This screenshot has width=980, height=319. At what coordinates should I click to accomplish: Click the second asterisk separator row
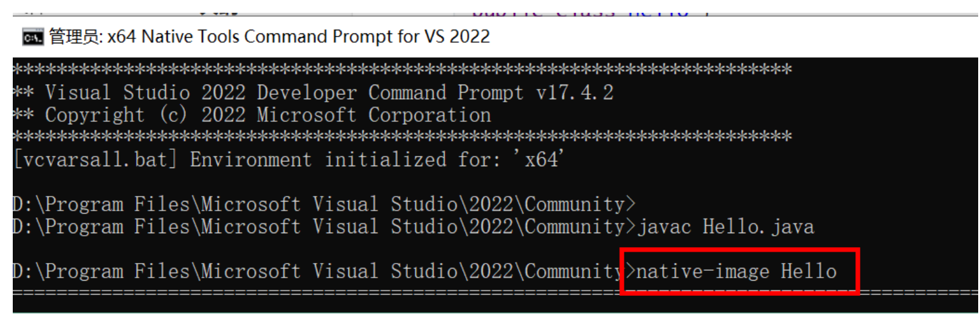click(x=402, y=136)
